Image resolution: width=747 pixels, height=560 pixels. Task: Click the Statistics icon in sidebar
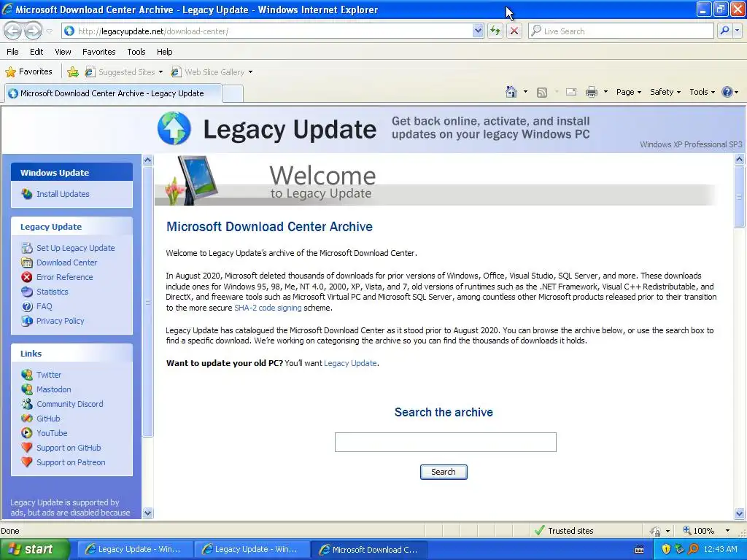pyautogui.click(x=27, y=292)
